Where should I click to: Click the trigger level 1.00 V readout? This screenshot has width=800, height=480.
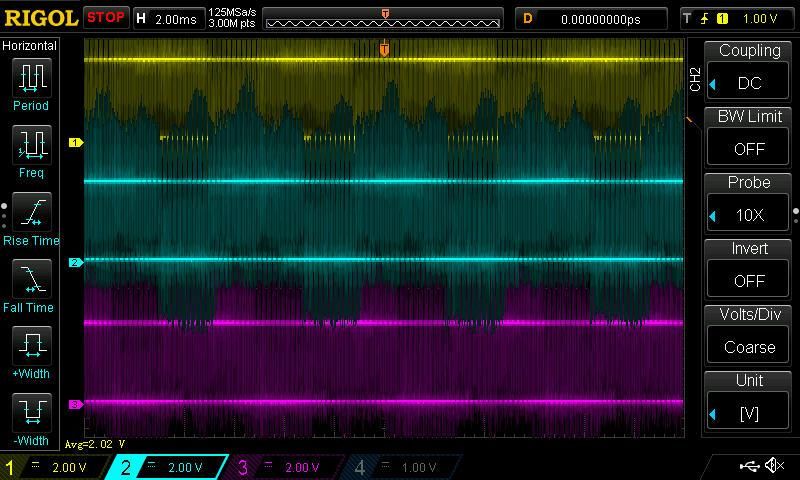(760, 19)
